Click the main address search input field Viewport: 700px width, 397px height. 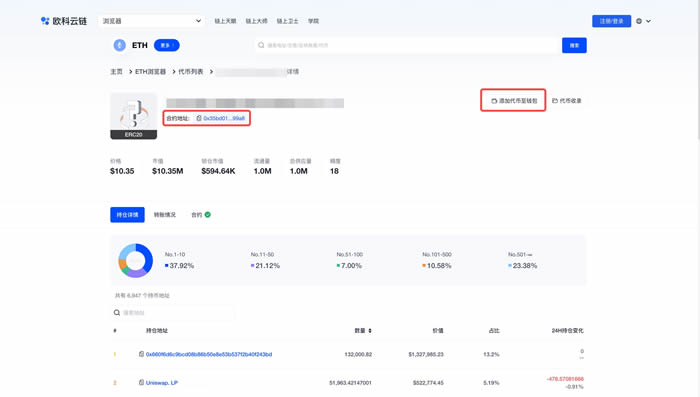tap(408, 45)
